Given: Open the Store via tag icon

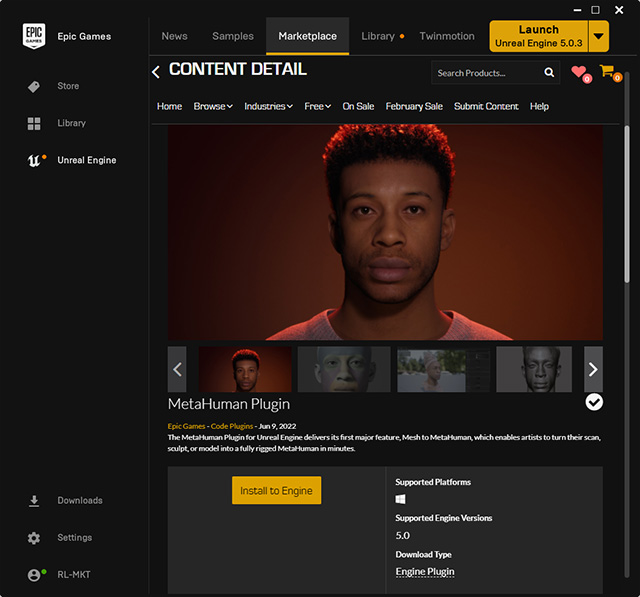Looking at the screenshot, I should click(x=34, y=86).
